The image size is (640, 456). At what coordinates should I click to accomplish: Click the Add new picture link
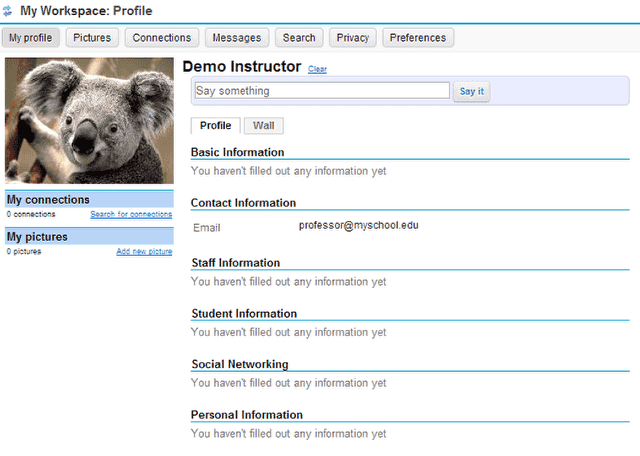point(144,251)
